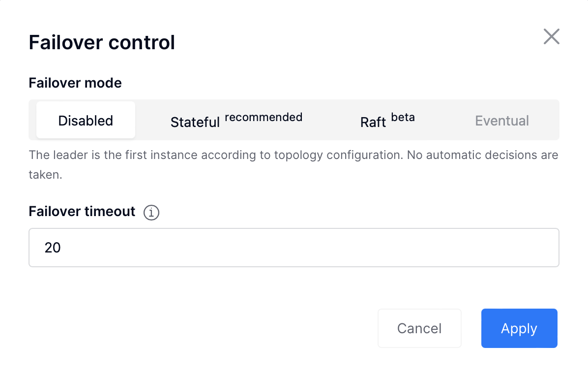Click the "Failover mode" section label
The image size is (588, 378).
tap(75, 83)
